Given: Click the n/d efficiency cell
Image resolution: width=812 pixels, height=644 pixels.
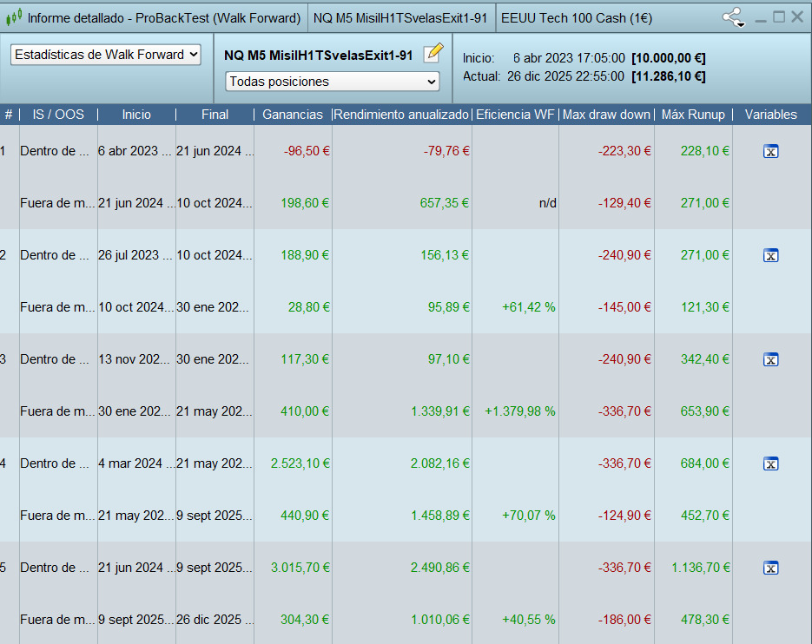Looking at the screenshot, I should pos(547,203).
